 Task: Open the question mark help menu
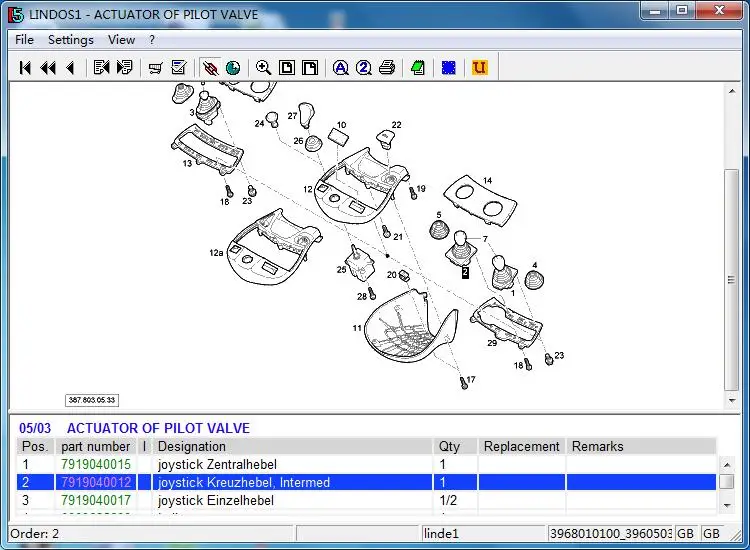[152, 40]
